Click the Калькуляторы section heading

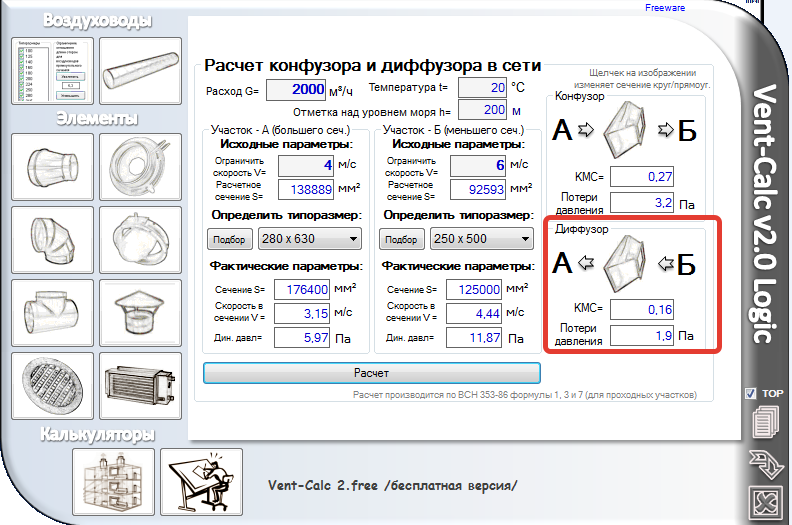[x=97, y=434]
